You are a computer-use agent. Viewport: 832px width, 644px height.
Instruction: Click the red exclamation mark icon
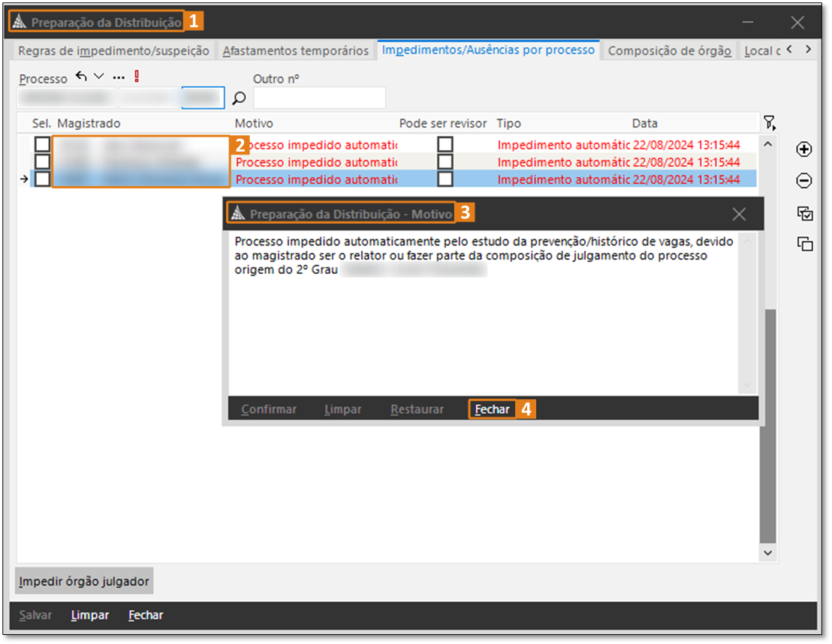tap(137, 77)
